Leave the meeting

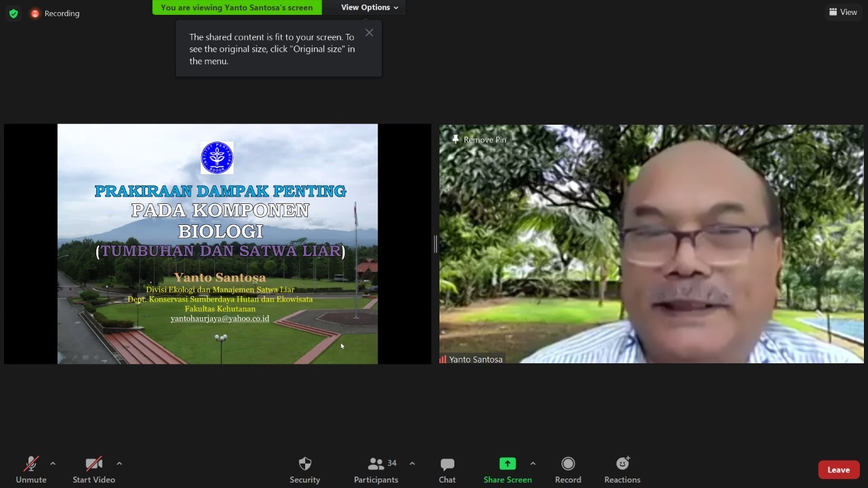[838, 470]
